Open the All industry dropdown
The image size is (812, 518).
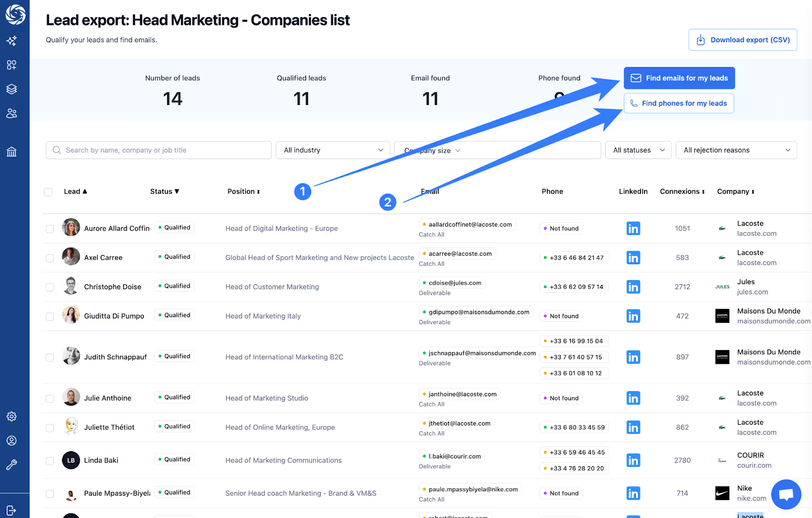333,150
